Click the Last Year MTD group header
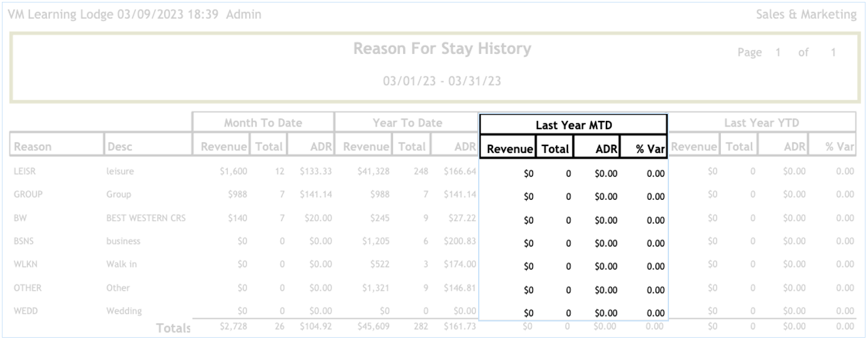 (x=573, y=125)
